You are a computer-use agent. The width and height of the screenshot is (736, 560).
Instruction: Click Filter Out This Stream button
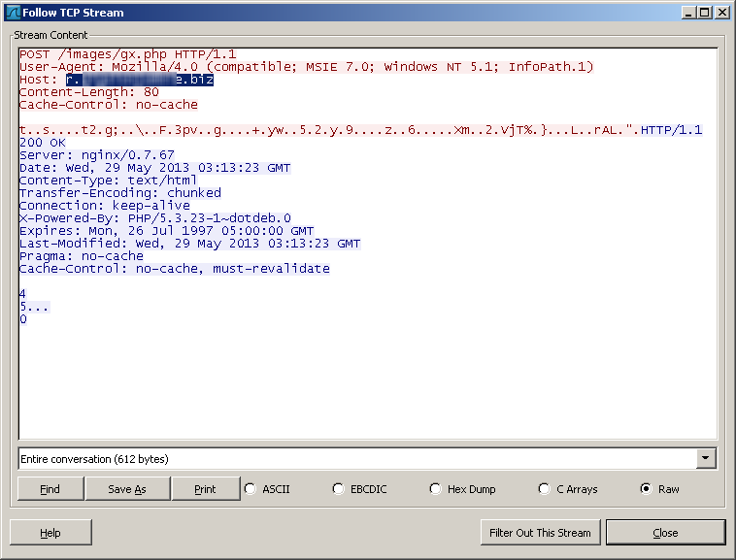(540, 532)
